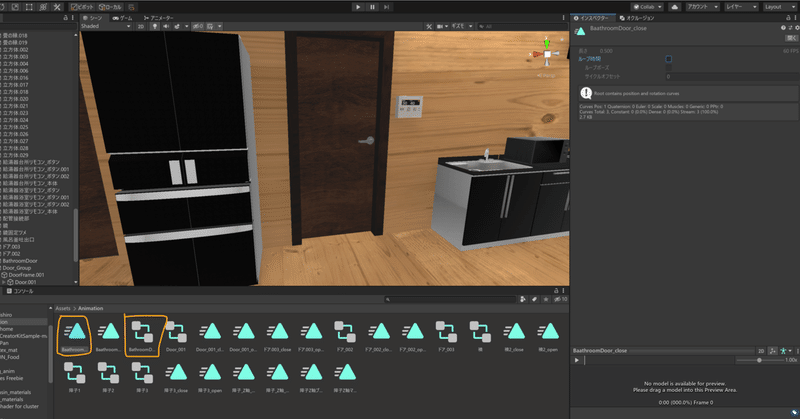Viewport: 800px width, 419px height.
Task: Toggle hidden objects count icon in scene
Action: pyautogui.click(x=198, y=27)
